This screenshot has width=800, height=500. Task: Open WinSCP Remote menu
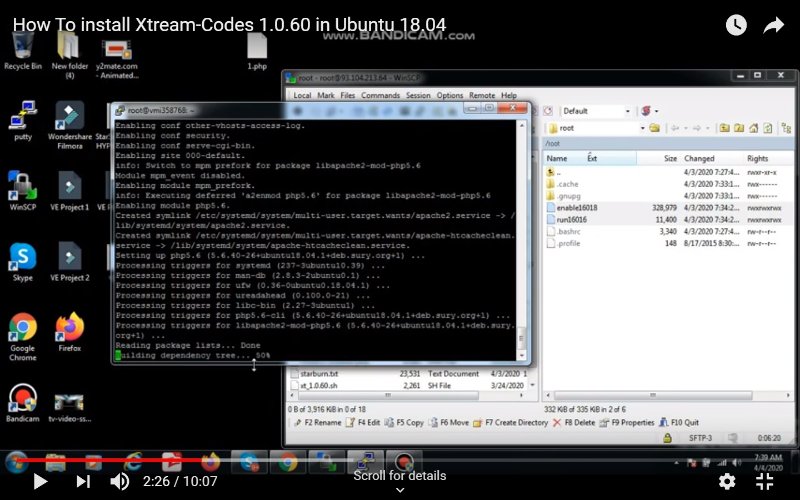[x=482, y=95]
